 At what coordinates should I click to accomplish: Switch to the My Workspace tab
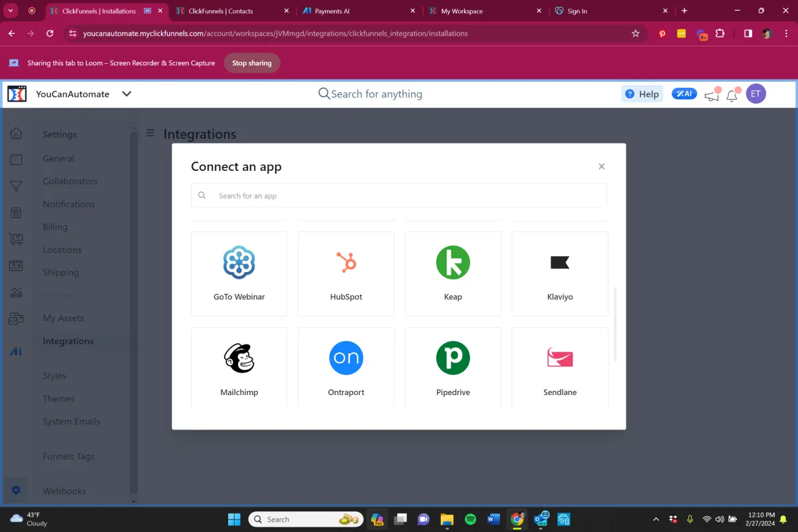click(x=483, y=11)
